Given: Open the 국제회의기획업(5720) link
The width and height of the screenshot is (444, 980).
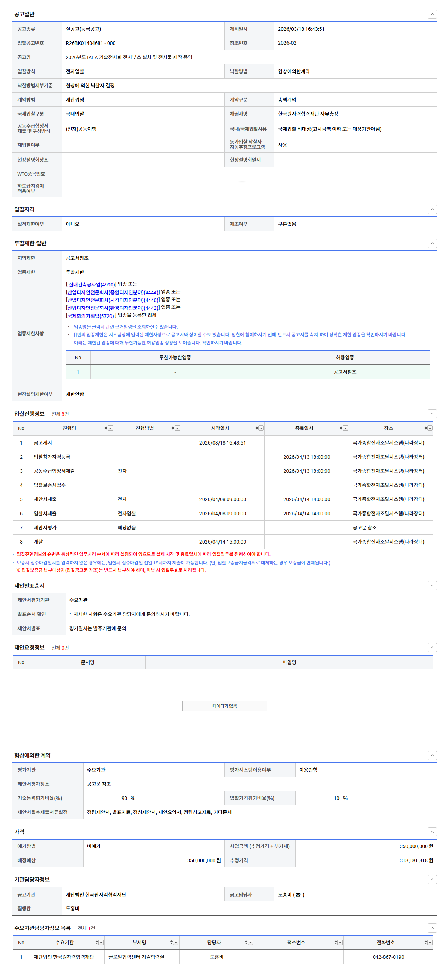Looking at the screenshot, I should pyautogui.click(x=91, y=316).
